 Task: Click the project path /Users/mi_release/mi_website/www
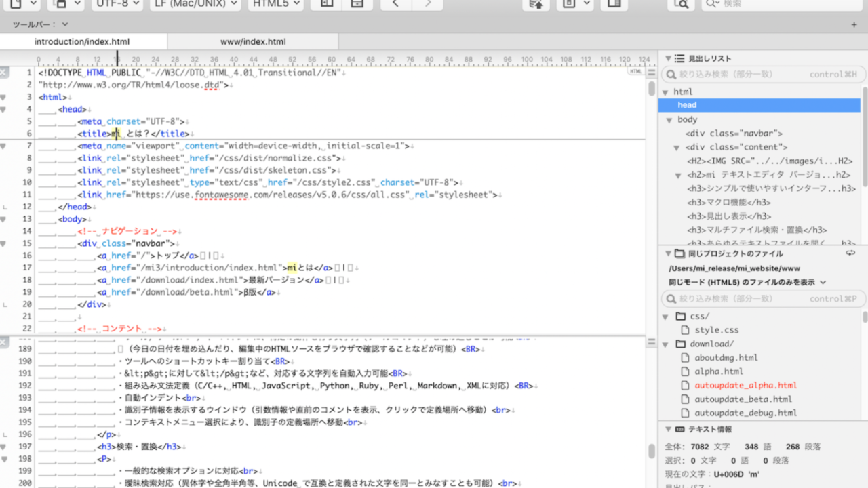[x=734, y=268]
